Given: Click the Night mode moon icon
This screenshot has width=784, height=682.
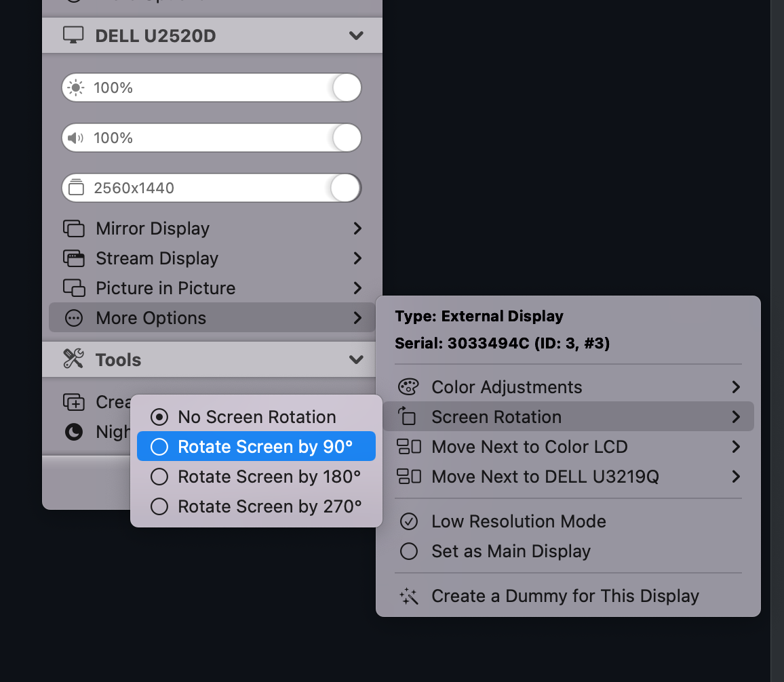Looking at the screenshot, I should [x=75, y=432].
